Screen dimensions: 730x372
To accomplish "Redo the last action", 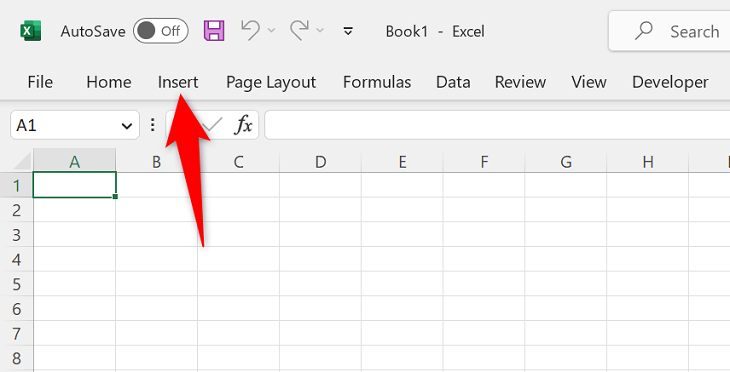I will tap(299, 31).
